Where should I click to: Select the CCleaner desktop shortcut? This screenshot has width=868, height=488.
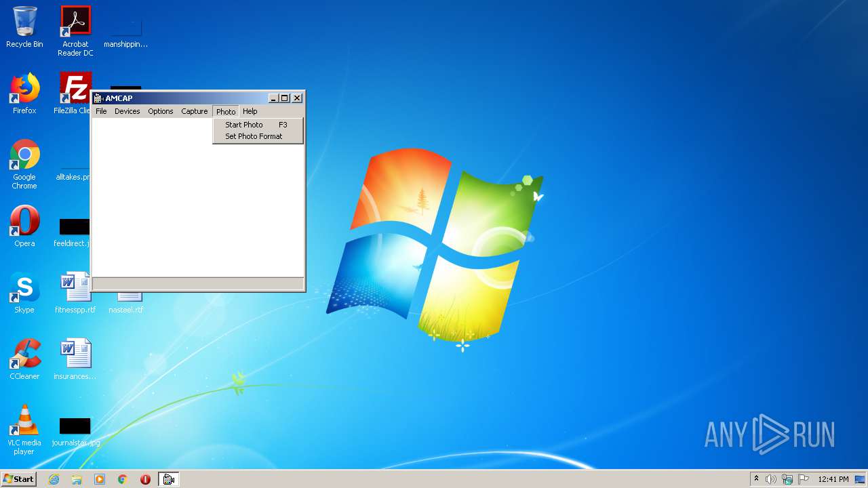(24, 359)
